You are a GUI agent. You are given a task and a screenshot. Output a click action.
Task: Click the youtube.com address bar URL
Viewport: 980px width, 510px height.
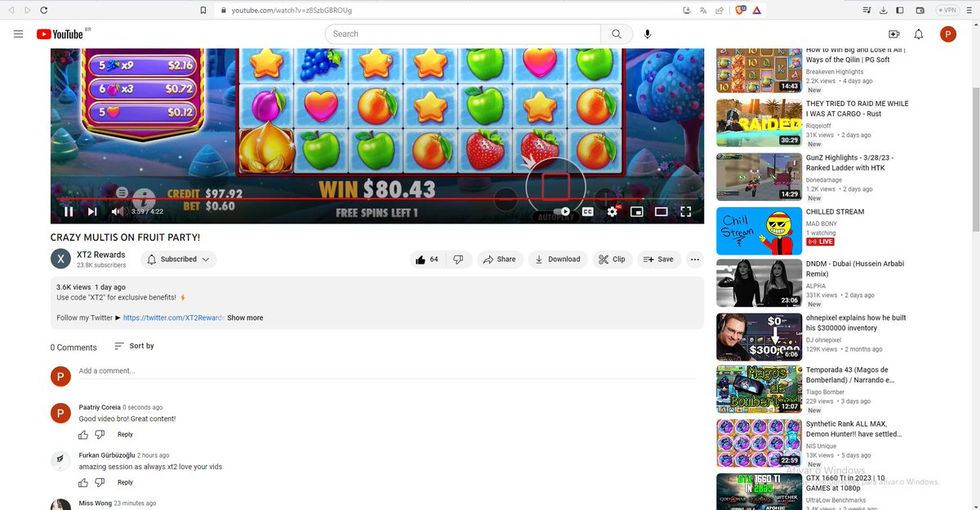[x=292, y=11]
